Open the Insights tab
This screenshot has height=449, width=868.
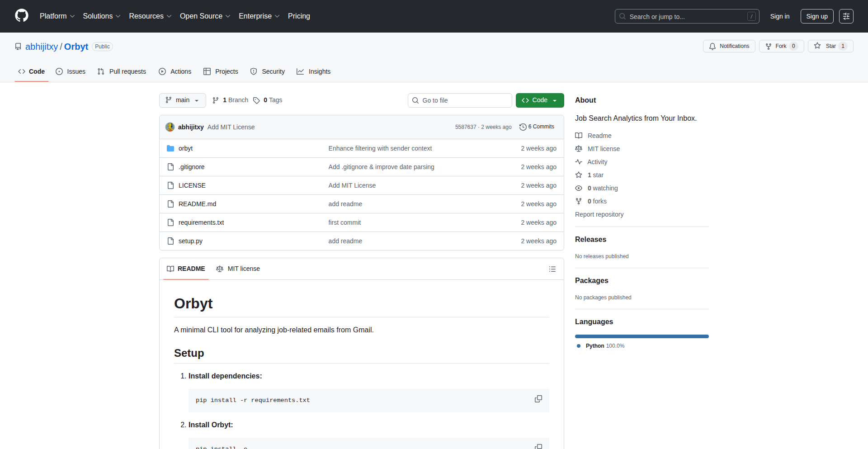tap(313, 71)
